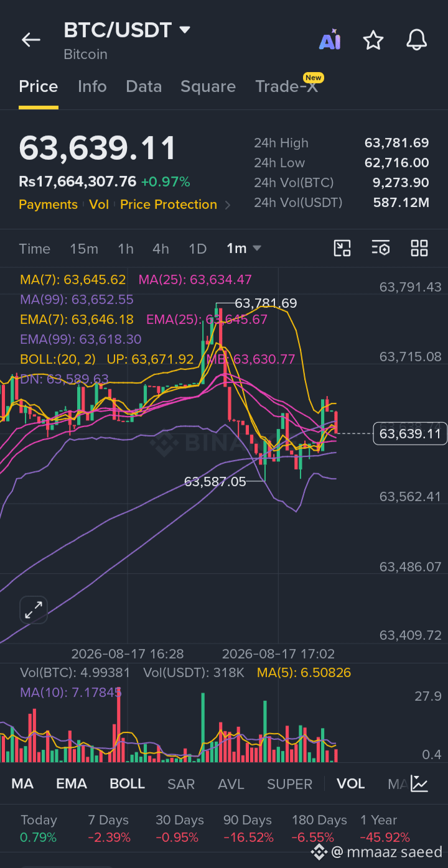This screenshot has height=868, width=448.
Task: Switch to the Trade-X tab
Action: pos(287,86)
